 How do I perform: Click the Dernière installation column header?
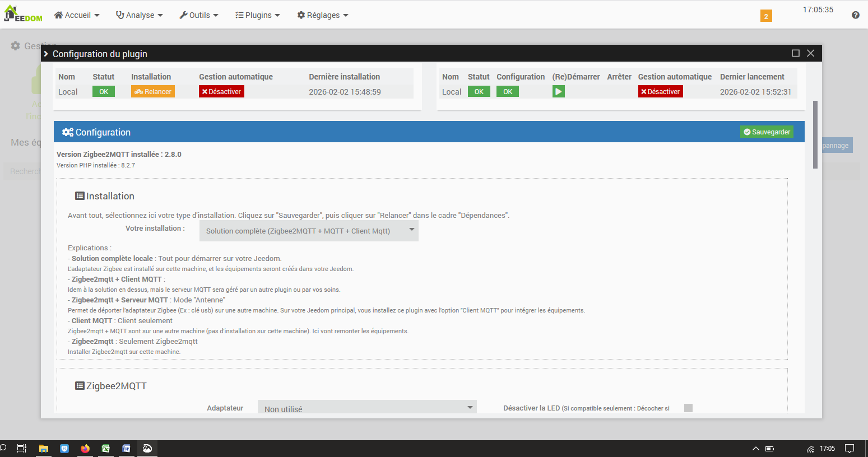pyautogui.click(x=344, y=77)
